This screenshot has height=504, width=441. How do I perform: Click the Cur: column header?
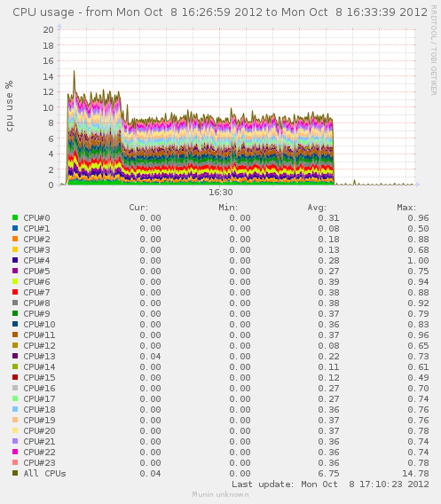click(x=138, y=208)
